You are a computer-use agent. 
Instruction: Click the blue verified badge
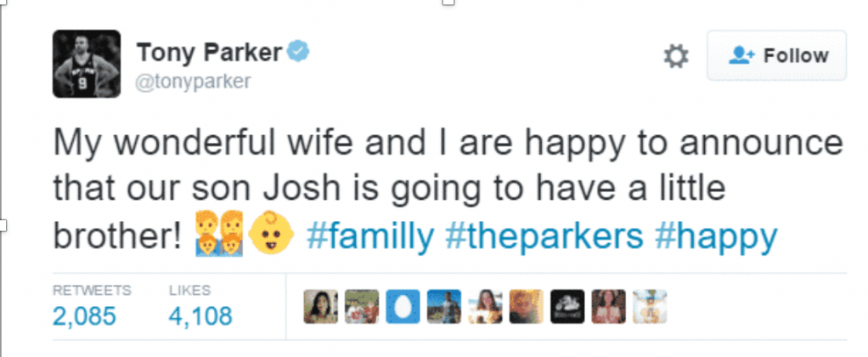(x=298, y=52)
